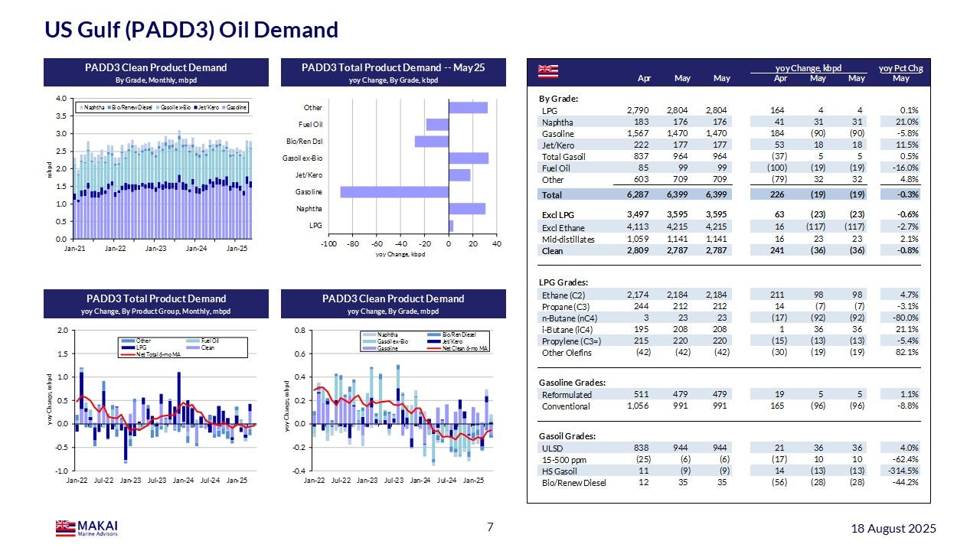
Task: Click the Clean Product Demand yoy Change header
Action: pos(394,304)
